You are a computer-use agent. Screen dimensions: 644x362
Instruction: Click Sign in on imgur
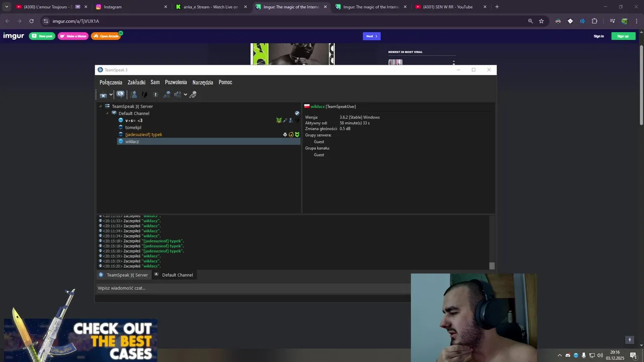(599, 36)
